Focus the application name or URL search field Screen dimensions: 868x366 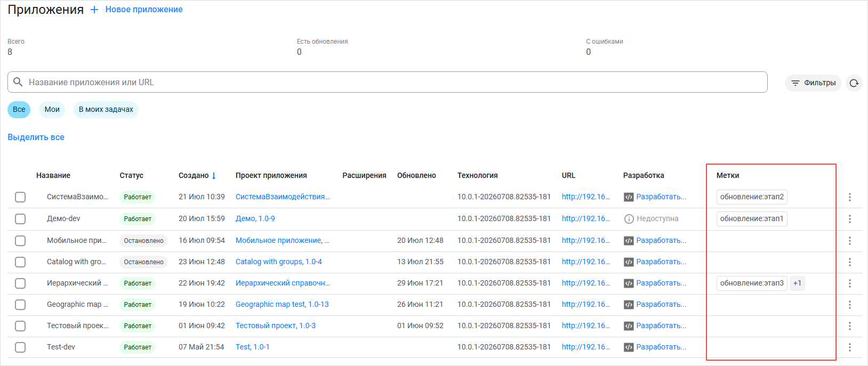pyautogui.click(x=388, y=82)
